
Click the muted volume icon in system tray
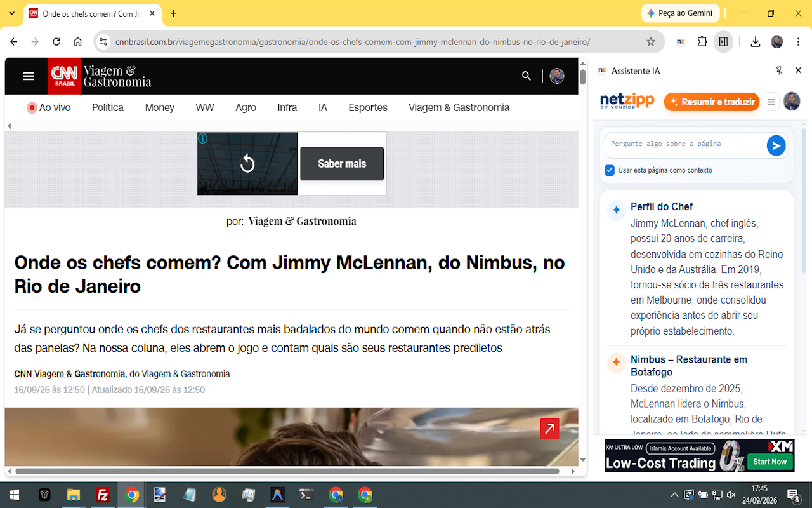(731, 495)
